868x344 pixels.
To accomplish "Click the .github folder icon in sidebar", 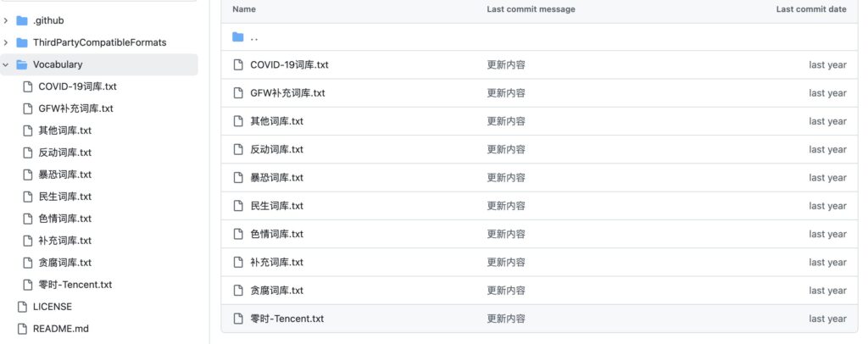I will (22, 20).
